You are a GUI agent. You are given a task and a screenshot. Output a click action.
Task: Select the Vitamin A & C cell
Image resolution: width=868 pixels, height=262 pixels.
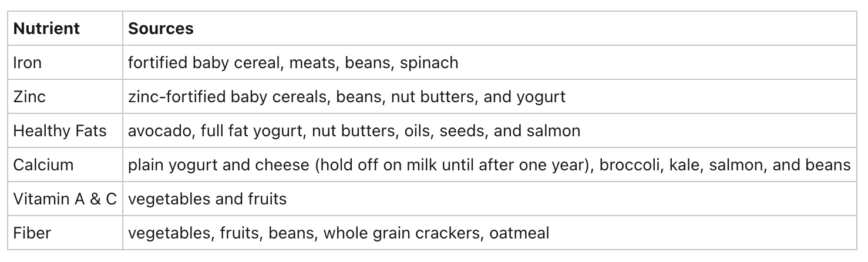pyautogui.click(x=65, y=199)
